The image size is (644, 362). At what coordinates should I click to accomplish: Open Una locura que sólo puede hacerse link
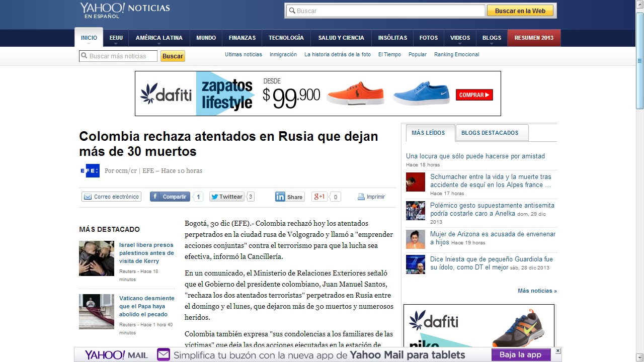point(475,156)
